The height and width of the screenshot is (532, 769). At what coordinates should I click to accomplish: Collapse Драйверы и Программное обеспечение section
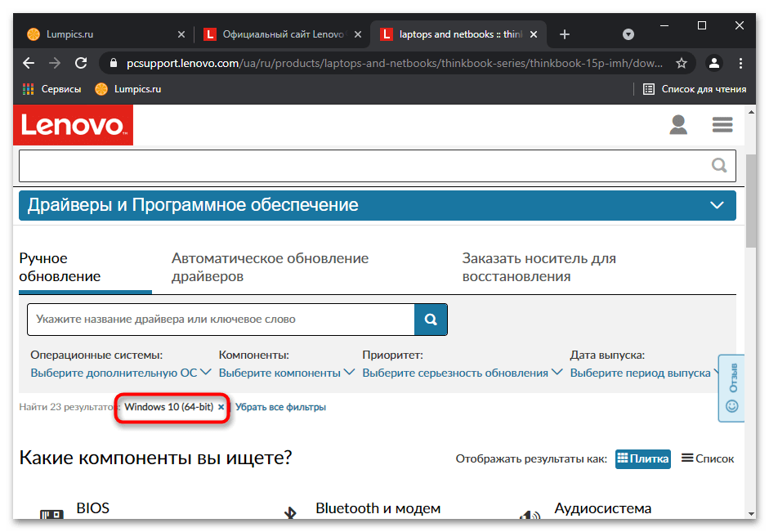point(377,205)
